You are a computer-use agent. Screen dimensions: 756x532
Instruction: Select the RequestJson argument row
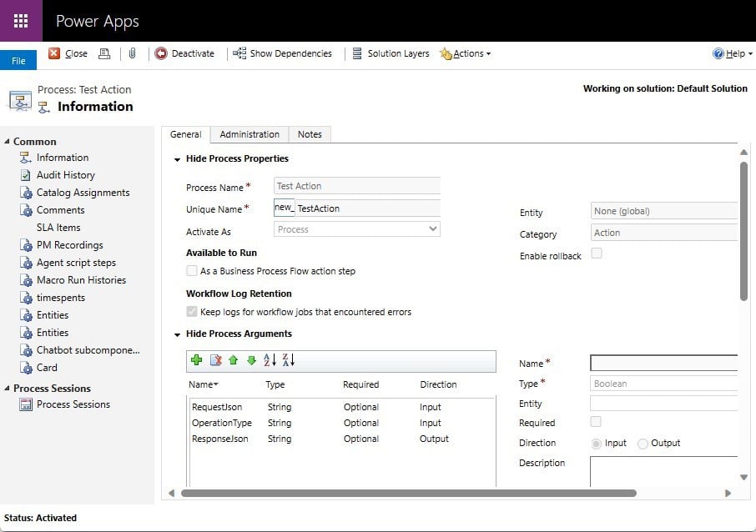[x=342, y=407]
